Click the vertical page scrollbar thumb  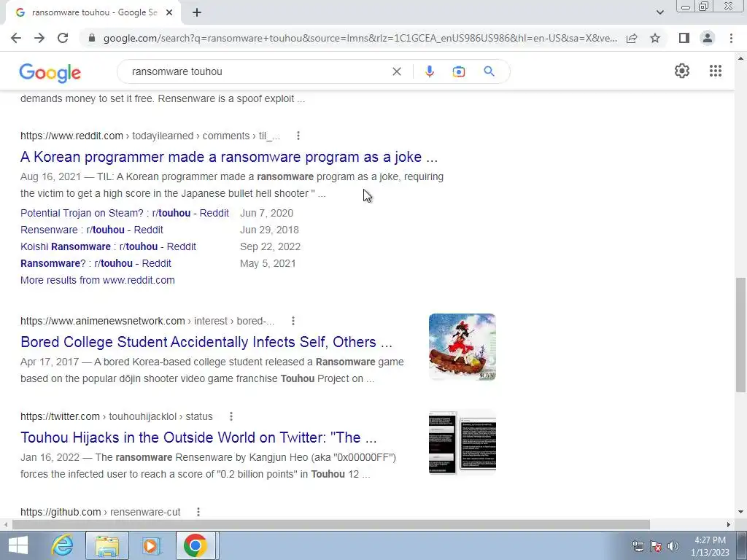pos(741,335)
